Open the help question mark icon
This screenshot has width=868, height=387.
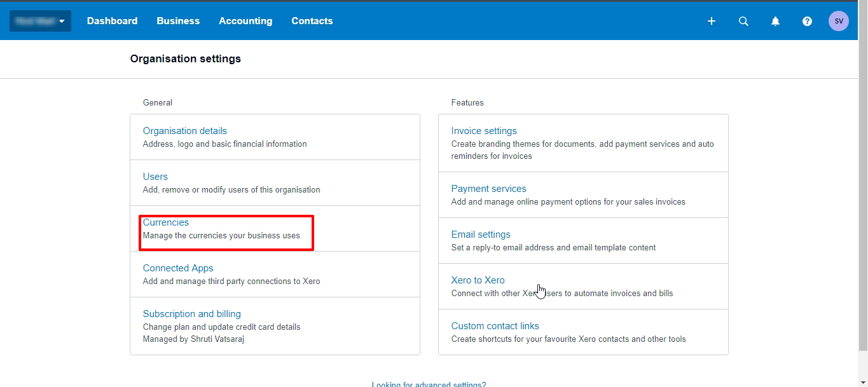807,21
